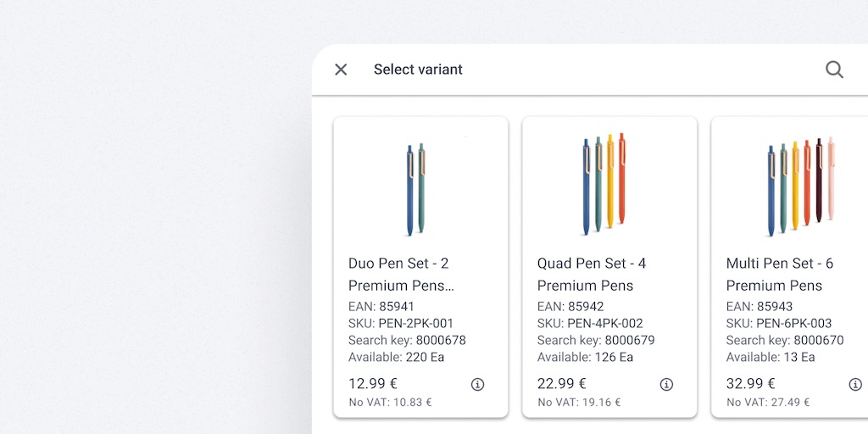Click the Multi Pen Set - 6 title

(780, 264)
